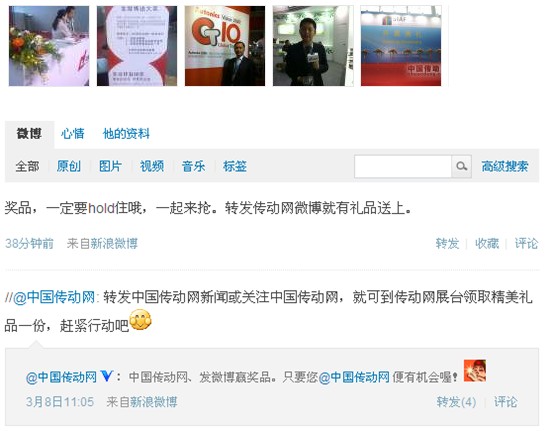Open the white poster photo thumbnail

(137, 46)
